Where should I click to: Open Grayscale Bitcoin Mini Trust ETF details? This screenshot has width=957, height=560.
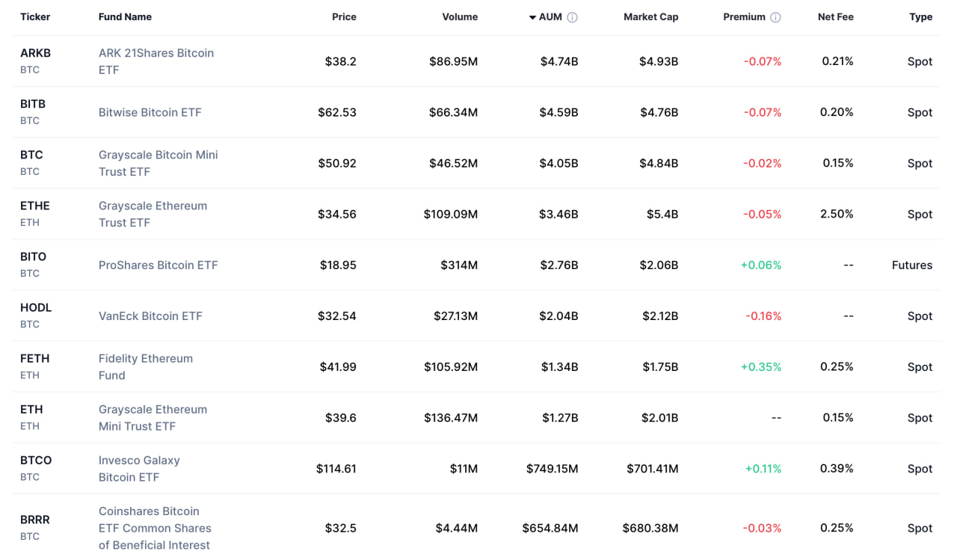(x=158, y=163)
